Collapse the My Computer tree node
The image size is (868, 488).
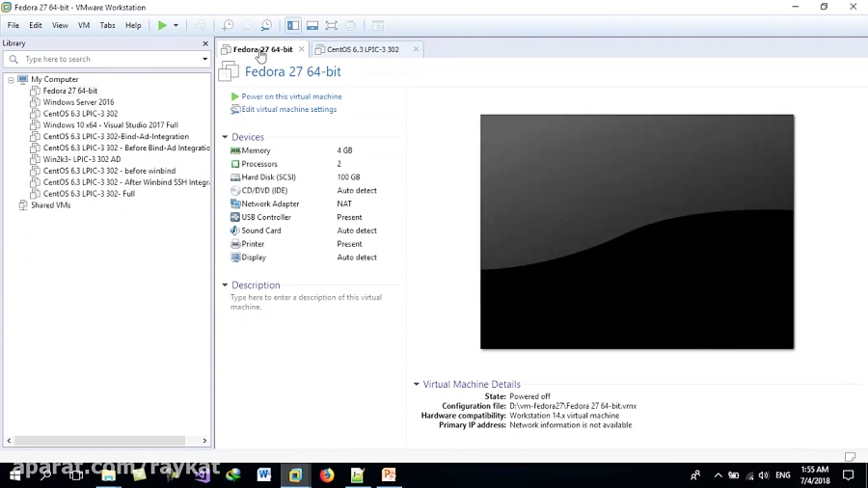[x=11, y=79]
